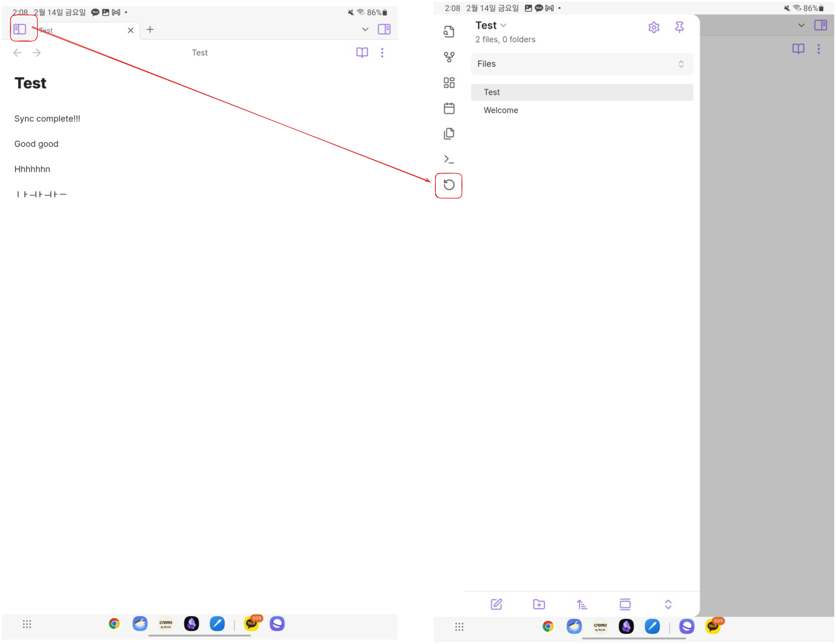Toggle right sidebar in left screenshot
The image size is (836, 644).
(x=384, y=29)
